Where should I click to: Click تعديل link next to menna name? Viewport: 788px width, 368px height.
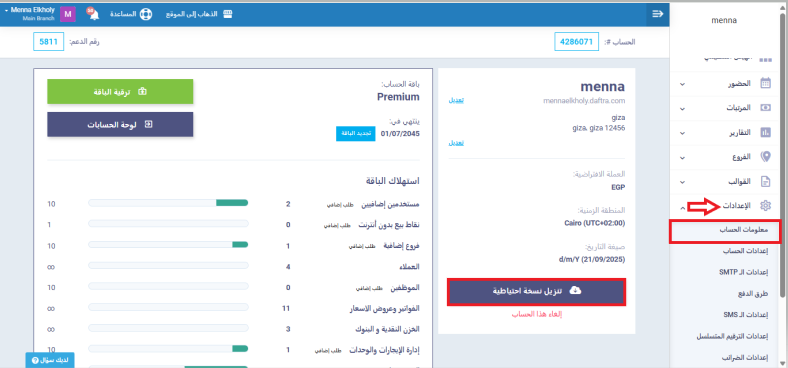tap(456, 100)
